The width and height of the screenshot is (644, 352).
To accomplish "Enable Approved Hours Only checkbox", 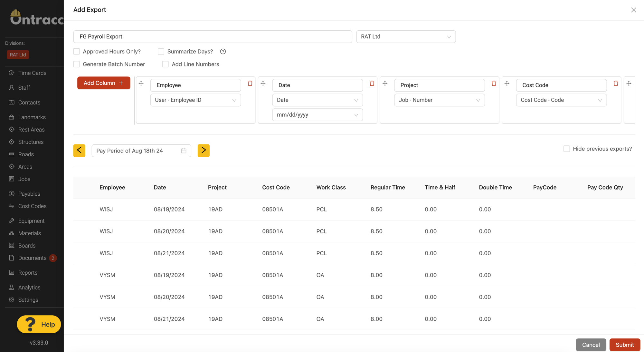I will (x=76, y=52).
